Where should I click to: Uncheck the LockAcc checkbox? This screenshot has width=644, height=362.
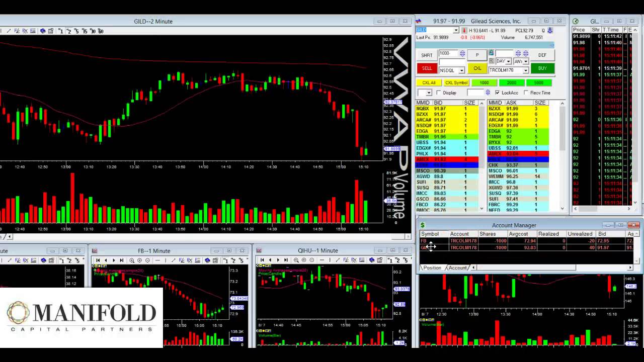click(x=497, y=93)
